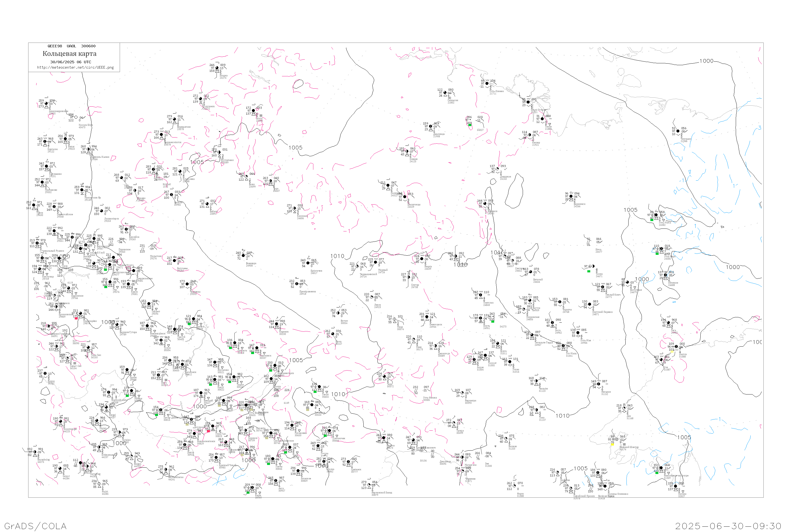Click the green square at Николаевск-на-Амуре
The image size is (798, 532).
click(x=657, y=473)
